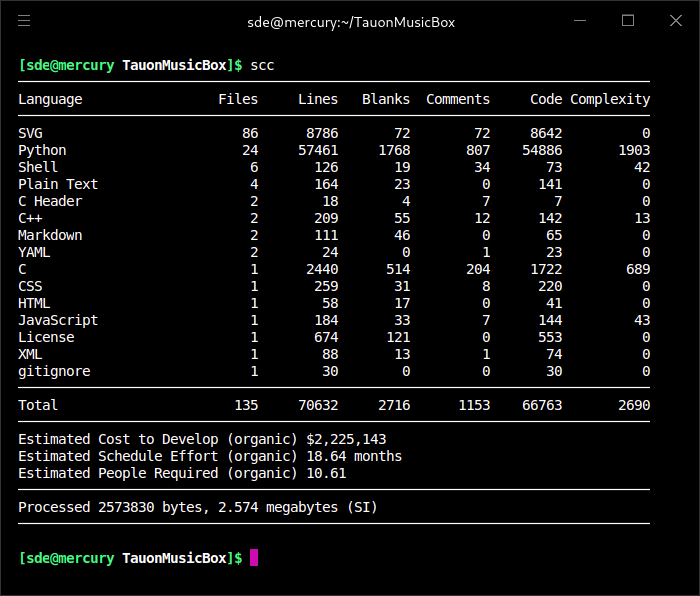700x596 pixels.
Task: Click SVG files count 86
Action: pos(250,133)
